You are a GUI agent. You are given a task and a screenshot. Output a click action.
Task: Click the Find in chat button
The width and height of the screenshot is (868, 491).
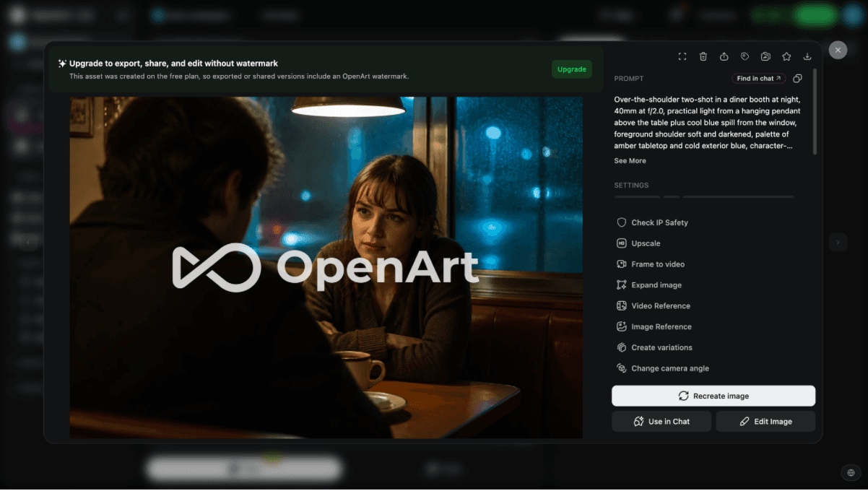tap(759, 78)
